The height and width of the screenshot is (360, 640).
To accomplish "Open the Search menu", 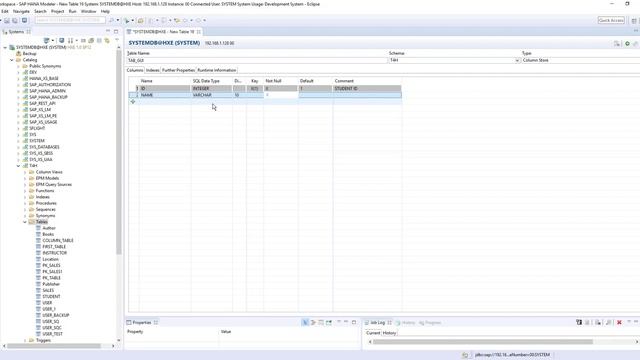I will pyautogui.click(x=40, y=11).
